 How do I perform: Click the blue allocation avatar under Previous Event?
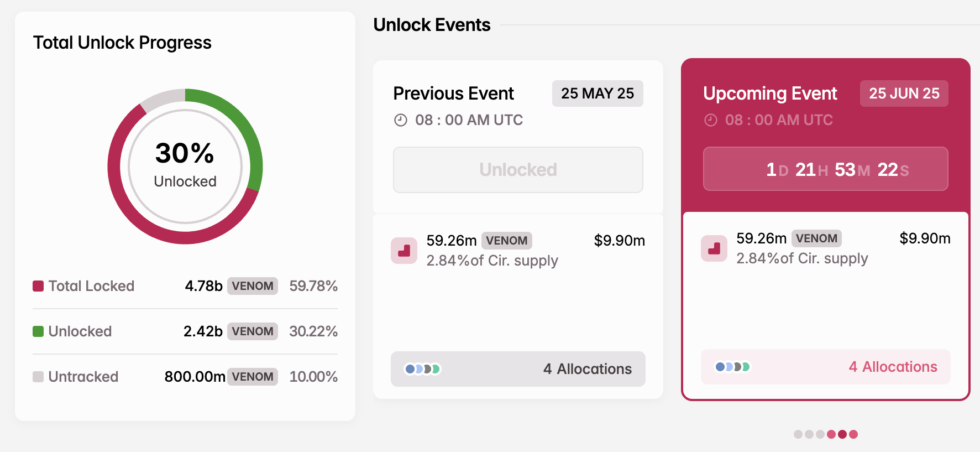(x=410, y=368)
